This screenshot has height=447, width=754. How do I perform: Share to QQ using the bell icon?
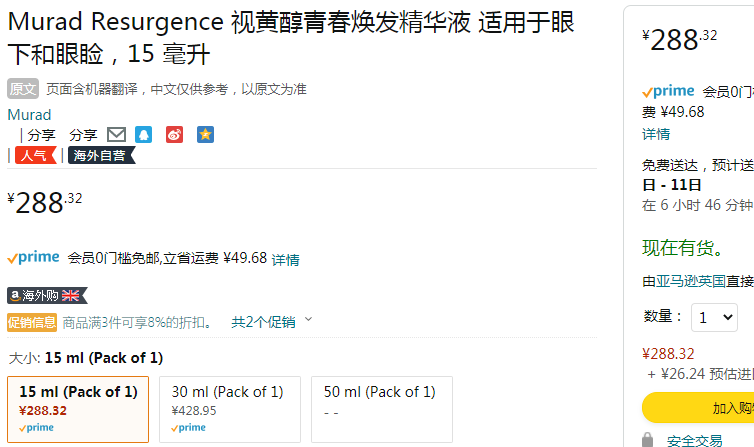(143, 135)
